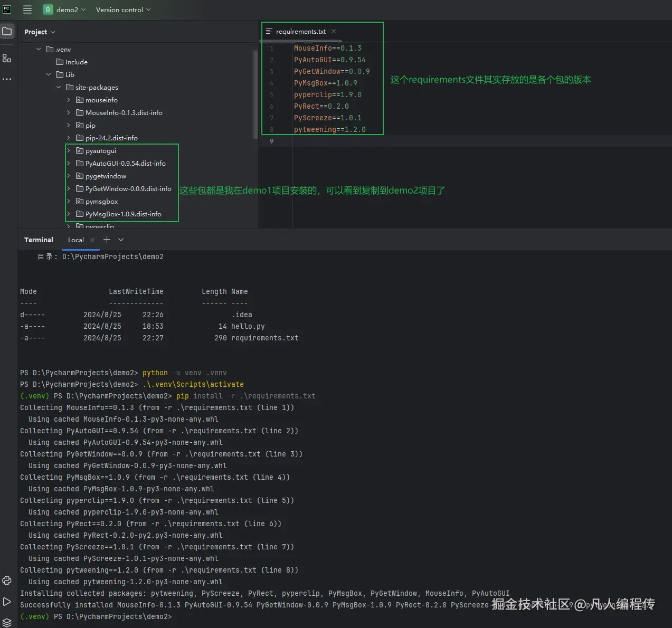Click the pip install command line
This screenshot has width=672, height=628.
[x=246, y=396]
